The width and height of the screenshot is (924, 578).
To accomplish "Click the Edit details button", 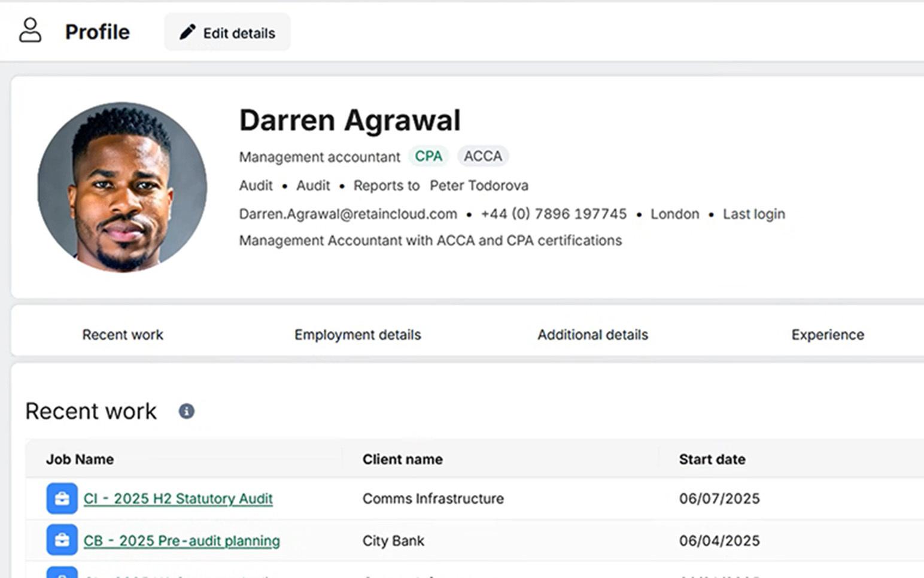I will (227, 32).
